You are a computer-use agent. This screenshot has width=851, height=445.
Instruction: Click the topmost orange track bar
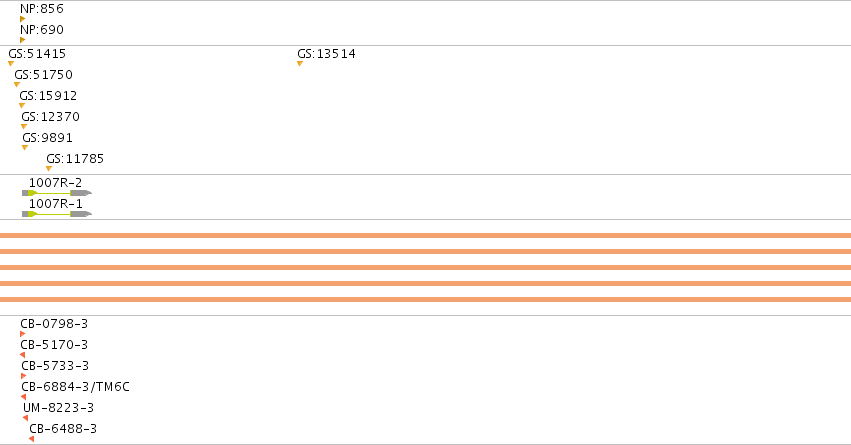[x=426, y=236]
